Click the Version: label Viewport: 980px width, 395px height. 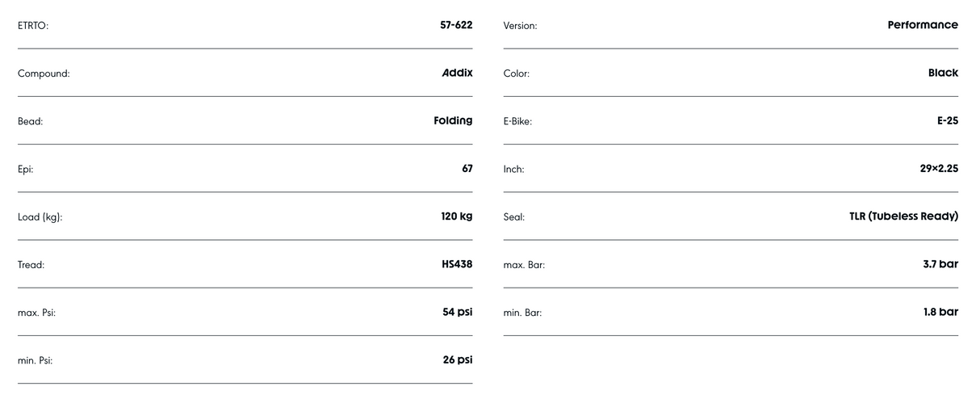click(x=520, y=26)
